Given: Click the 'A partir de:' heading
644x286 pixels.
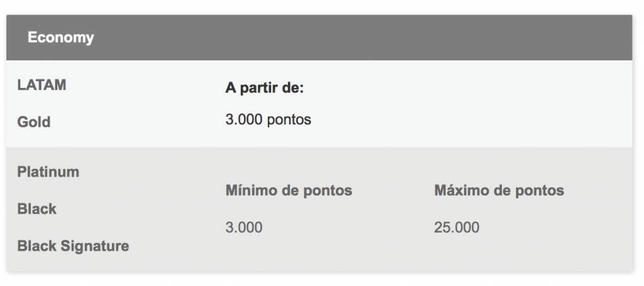Looking at the screenshot, I should click(265, 88).
